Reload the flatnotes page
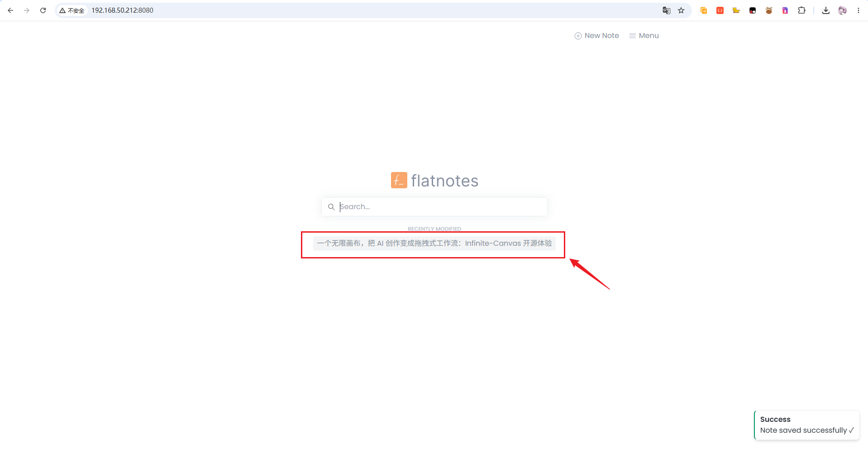The width and height of the screenshot is (868, 449). (x=43, y=10)
